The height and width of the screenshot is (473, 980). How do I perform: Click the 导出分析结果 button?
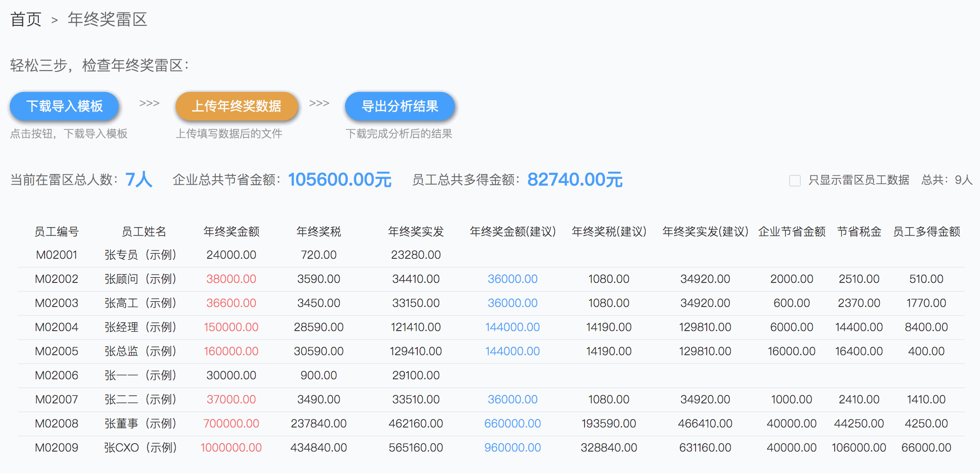coord(399,106)
